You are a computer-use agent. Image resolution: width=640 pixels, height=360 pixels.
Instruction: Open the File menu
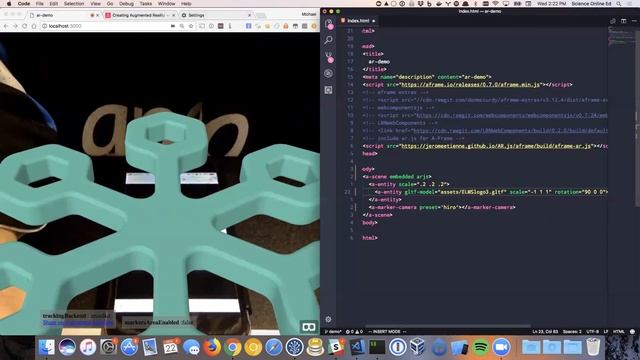(40, 4)
